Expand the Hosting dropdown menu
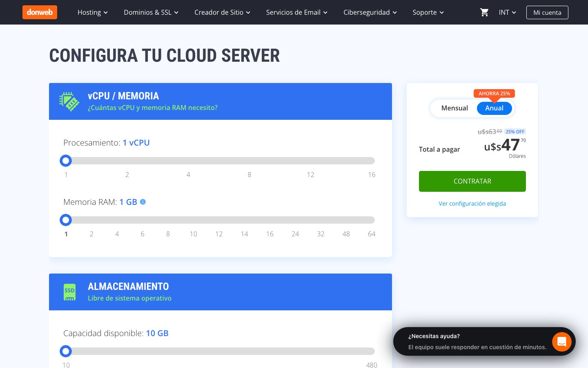This screenshot has height=368, width=588. (93, 12)
